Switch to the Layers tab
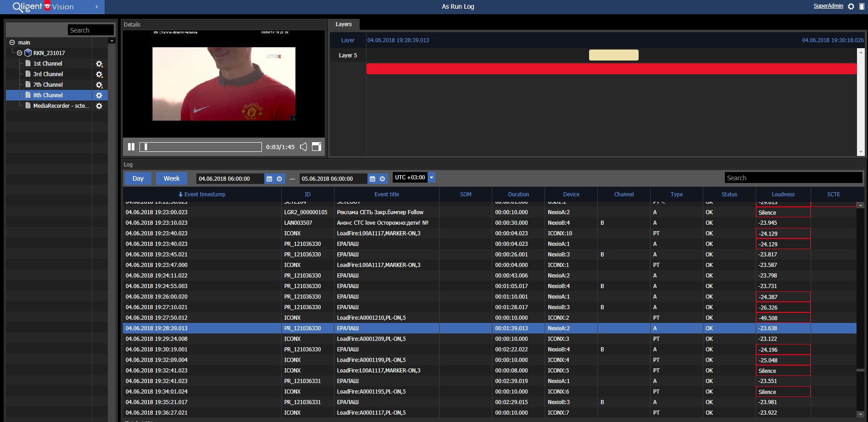Viewport: 868px width, 422px height. tap(344, 24)
